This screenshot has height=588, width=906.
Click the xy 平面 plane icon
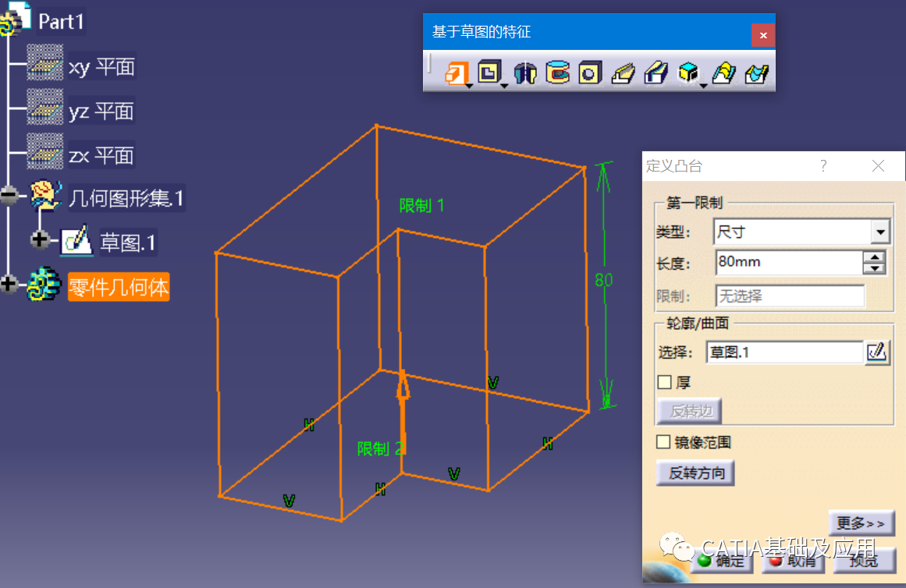click(x=45, y=62)
